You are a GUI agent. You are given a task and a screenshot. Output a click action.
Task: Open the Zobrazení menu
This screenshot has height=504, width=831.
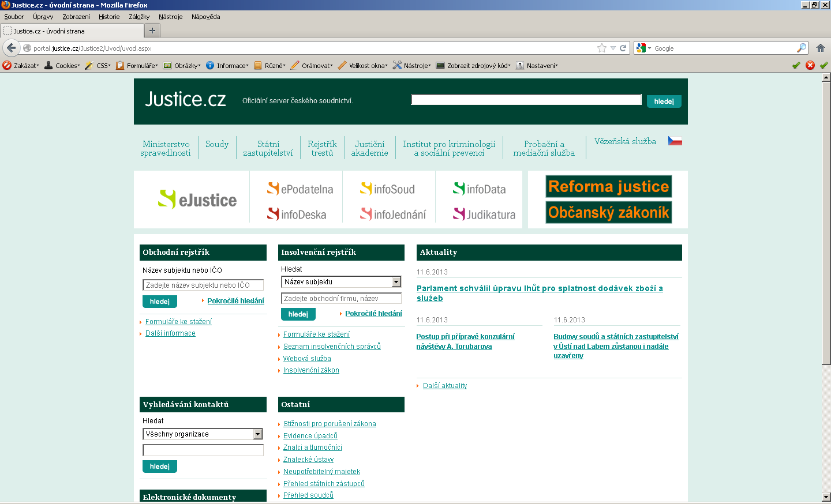pos(76,17)
